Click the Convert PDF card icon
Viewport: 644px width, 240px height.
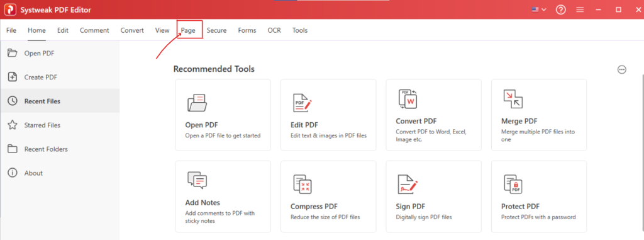(x=408, y=99)
